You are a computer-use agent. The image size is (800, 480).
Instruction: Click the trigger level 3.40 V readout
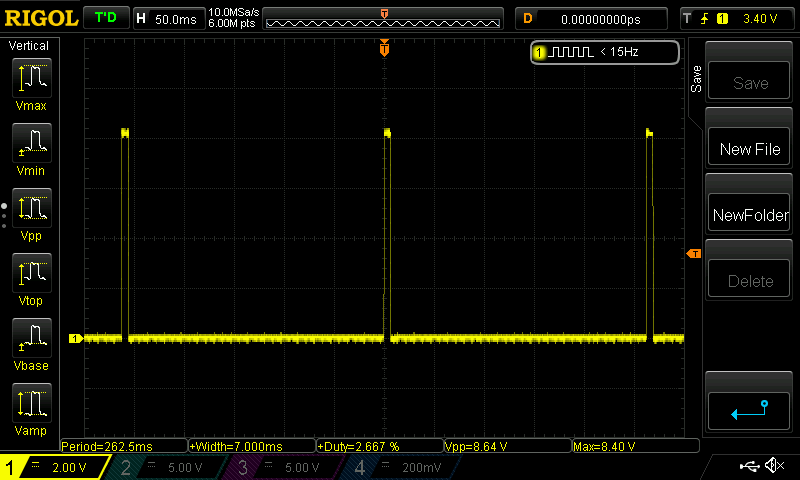[x=760, y=19]
